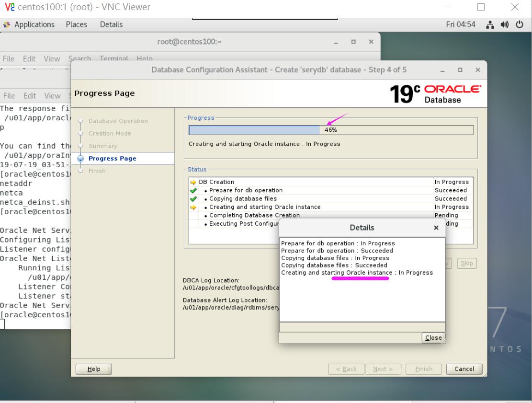Open the network status icon in tray
Viewport: 532px width, 403px height.
pos(490,24)
